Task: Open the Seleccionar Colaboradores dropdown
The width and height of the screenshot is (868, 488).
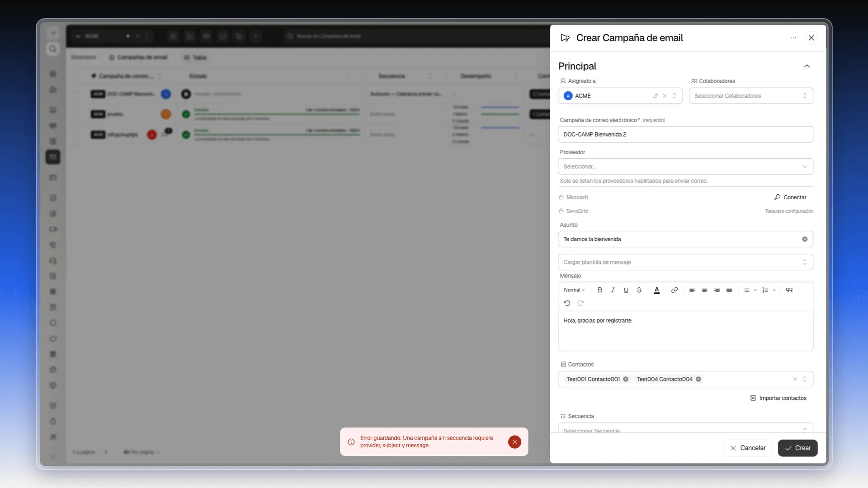Action: [751, 96]
